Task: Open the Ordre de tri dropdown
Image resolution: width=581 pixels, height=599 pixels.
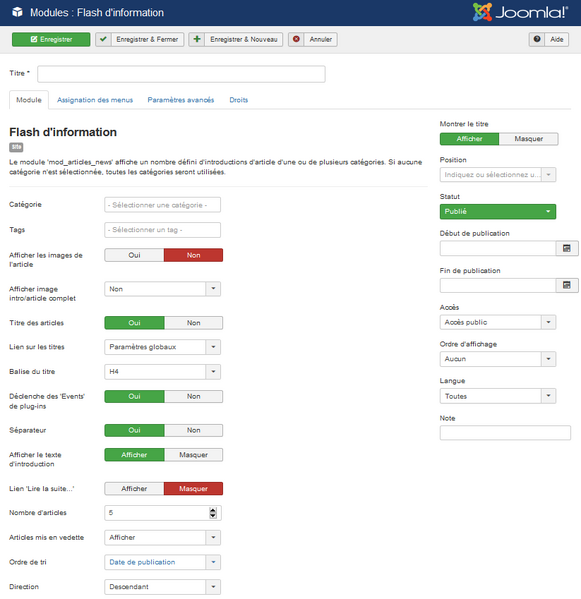Action: (x=162, y=562)
